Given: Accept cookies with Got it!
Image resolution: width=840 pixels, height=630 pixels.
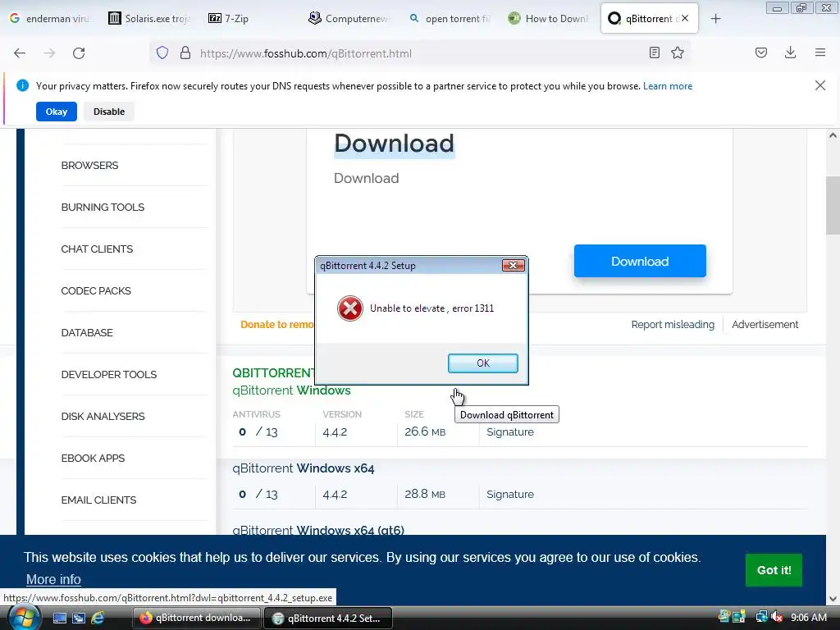Looking at the screenshot, I should [774, 570].
